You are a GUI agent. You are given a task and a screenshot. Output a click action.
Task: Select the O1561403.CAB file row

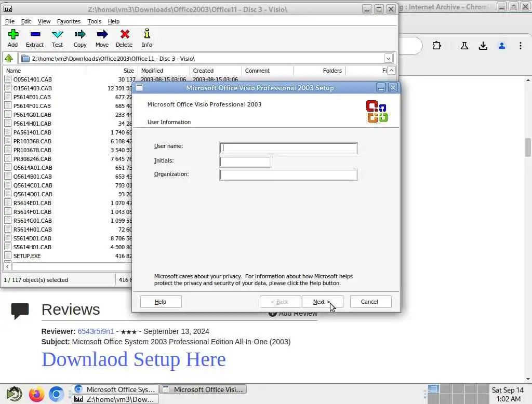(68, 88)
